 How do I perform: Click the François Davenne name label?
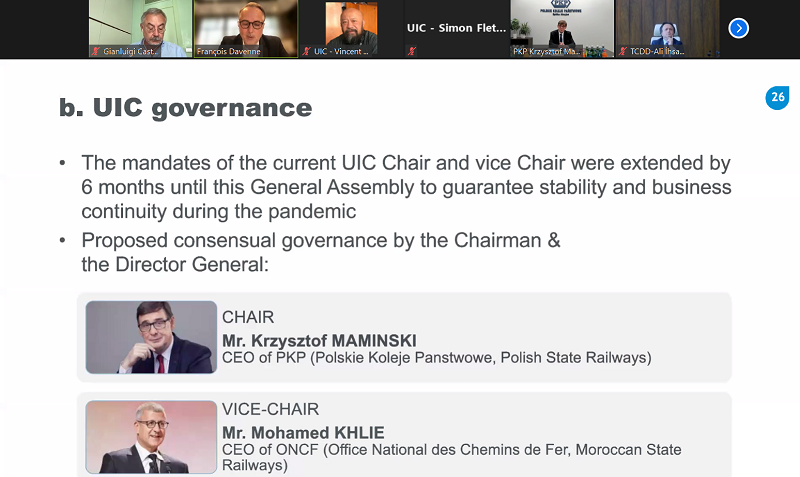[x=229, y=52]
